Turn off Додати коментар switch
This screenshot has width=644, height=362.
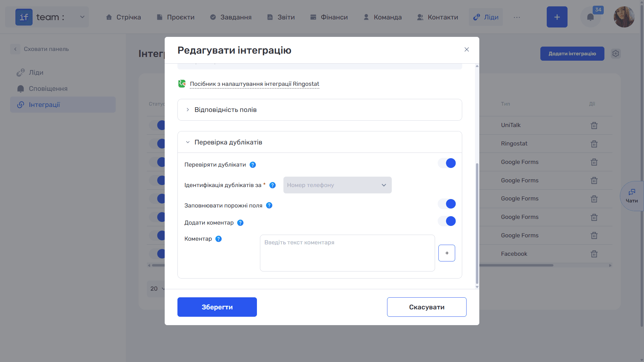447,221
